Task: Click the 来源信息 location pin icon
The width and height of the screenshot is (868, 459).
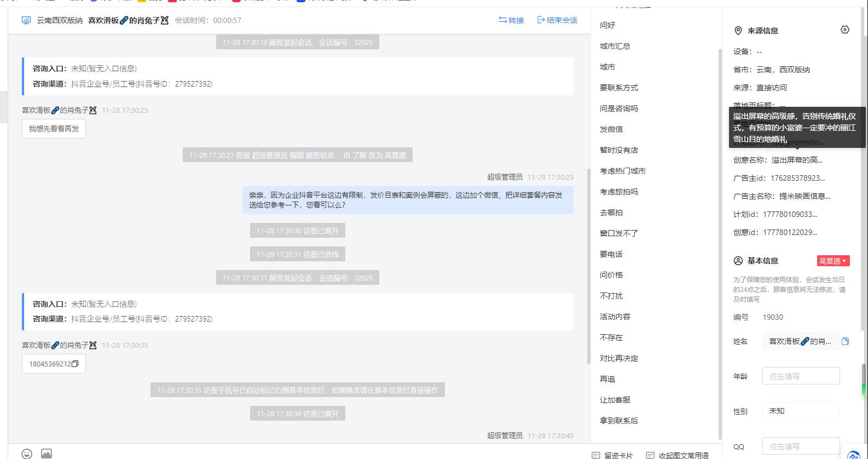Action: click(738, 31)
